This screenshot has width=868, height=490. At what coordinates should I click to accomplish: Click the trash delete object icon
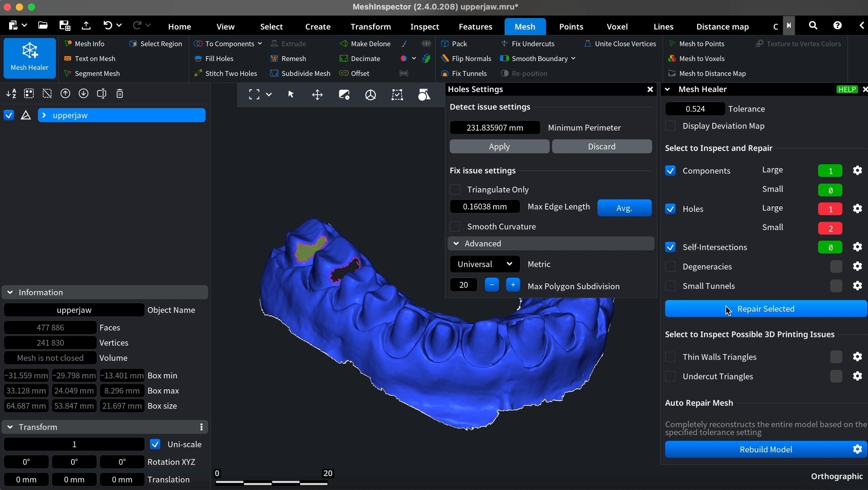point(120,94)
